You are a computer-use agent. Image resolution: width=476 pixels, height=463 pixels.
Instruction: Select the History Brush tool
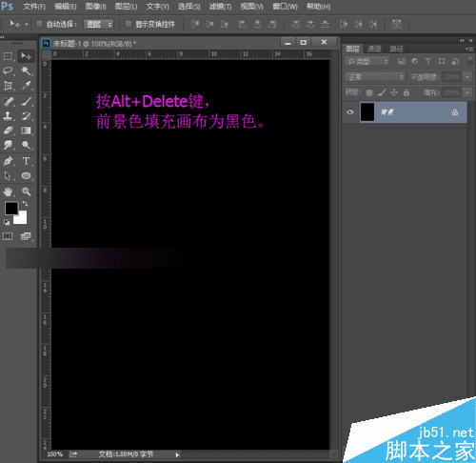click(x=26, y=116)
